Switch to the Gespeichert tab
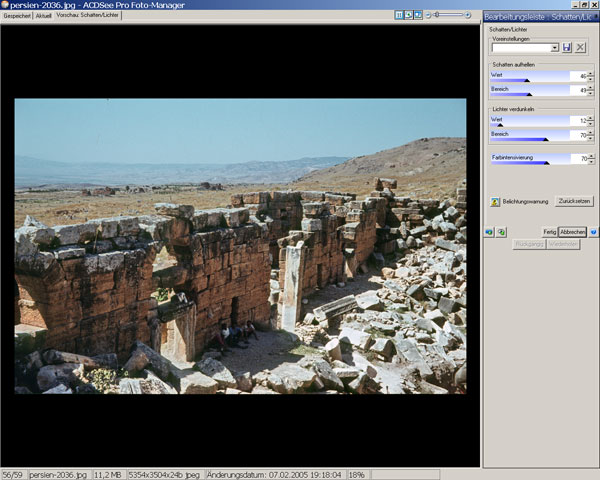Screen dimensions: 600x480 pyautogui.click(x=17, y=16)
